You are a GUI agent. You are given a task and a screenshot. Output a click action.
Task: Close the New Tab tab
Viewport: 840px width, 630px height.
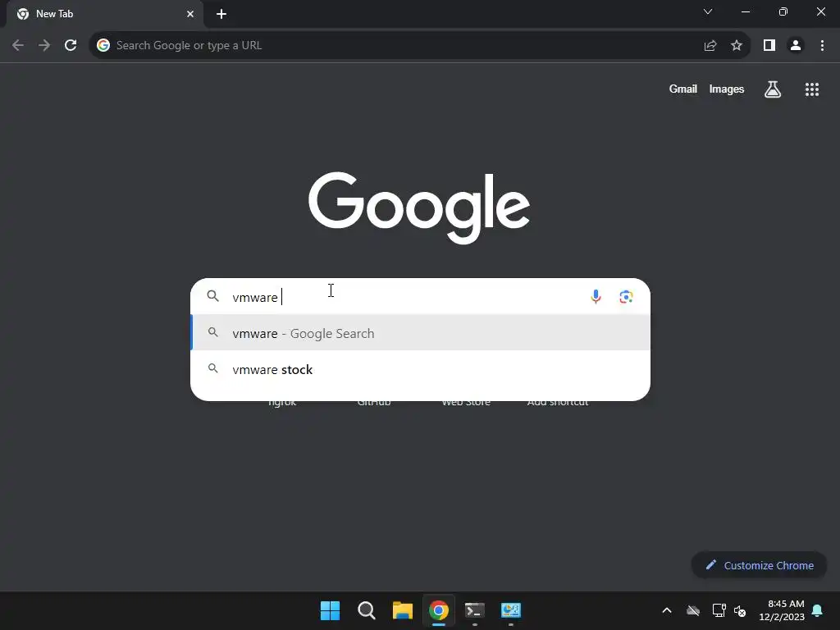(190, 14)
